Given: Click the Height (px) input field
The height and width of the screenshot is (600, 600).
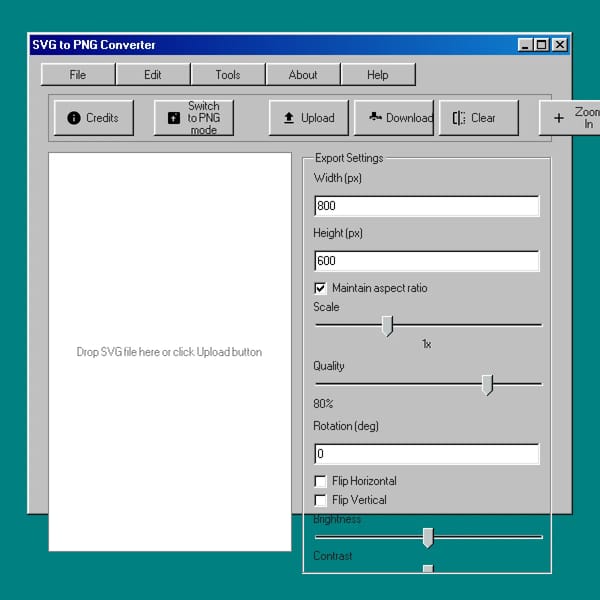Looking at the screenshot, I should pos(427,261).
